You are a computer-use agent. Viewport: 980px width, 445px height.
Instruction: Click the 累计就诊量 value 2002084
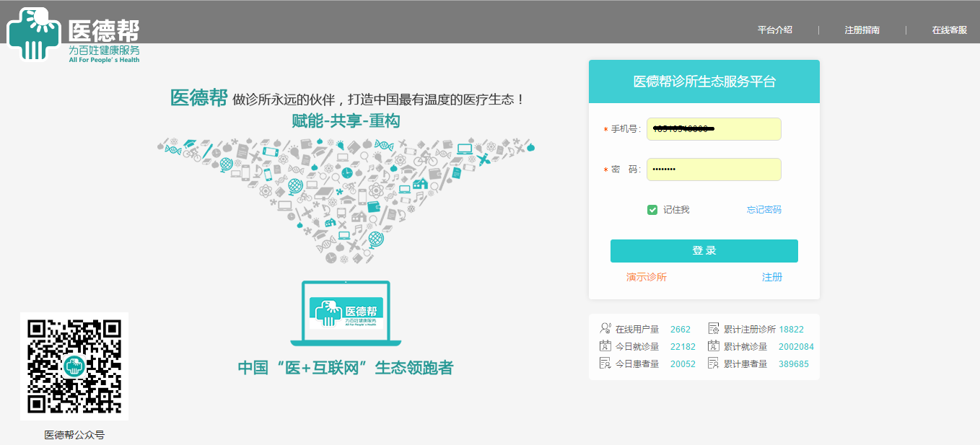(796, 347)
